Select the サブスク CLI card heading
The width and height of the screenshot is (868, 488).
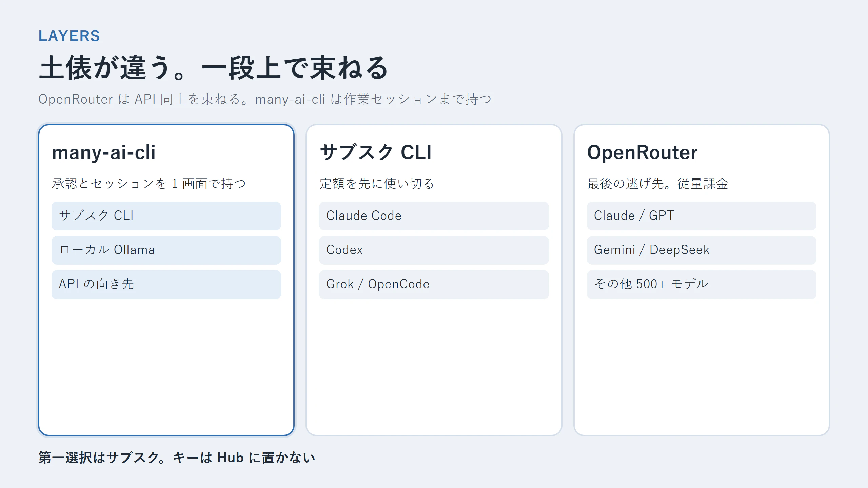376,152
